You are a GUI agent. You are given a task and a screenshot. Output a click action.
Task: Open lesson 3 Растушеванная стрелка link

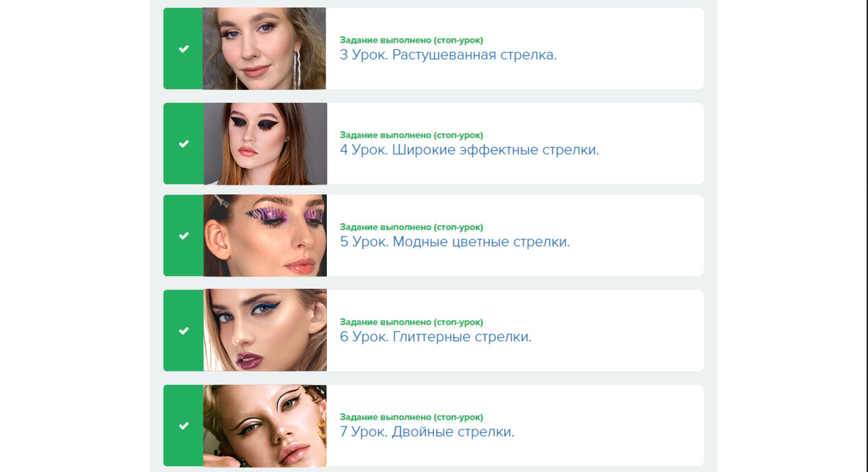tap(448, 55)
